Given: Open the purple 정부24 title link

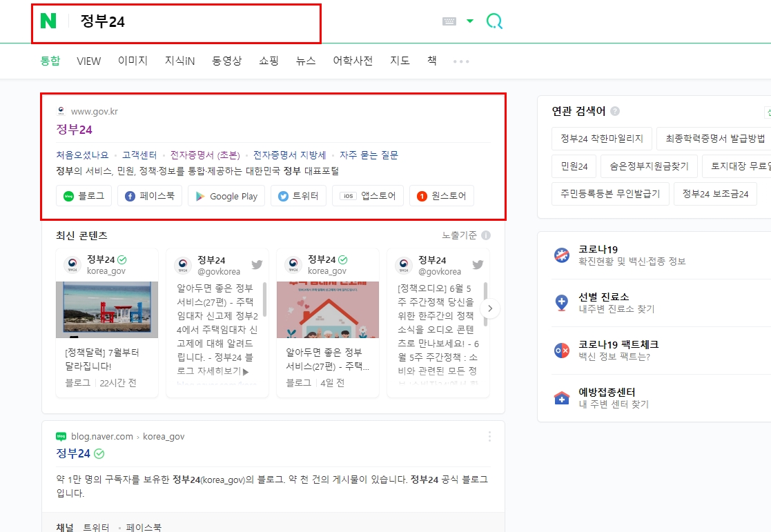Looking at the screenshot, I should tap(75, 129).
